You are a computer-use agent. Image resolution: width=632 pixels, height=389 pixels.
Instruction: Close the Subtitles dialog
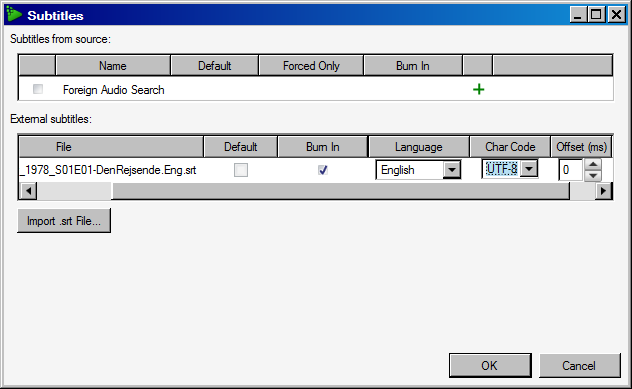point(617,15)
